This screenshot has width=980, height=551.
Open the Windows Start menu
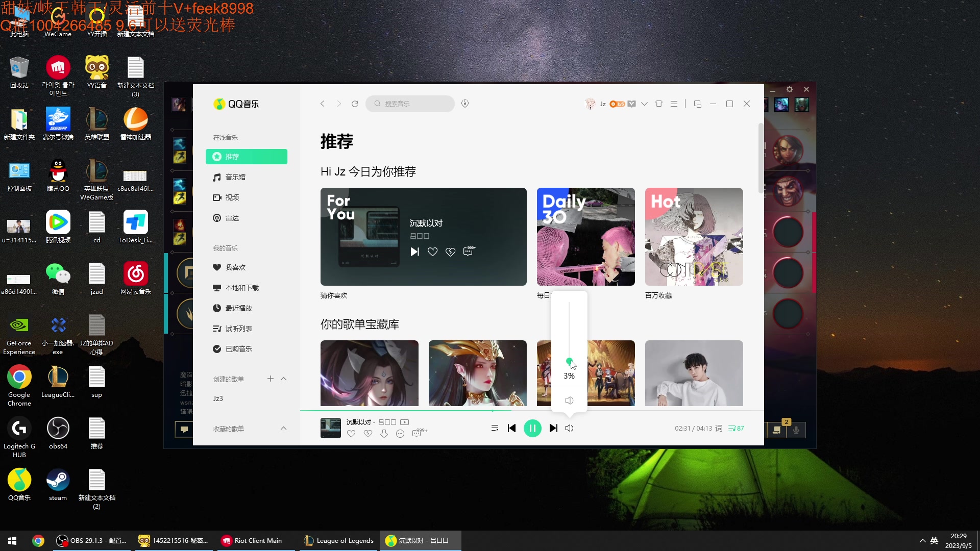pos(12,541)
